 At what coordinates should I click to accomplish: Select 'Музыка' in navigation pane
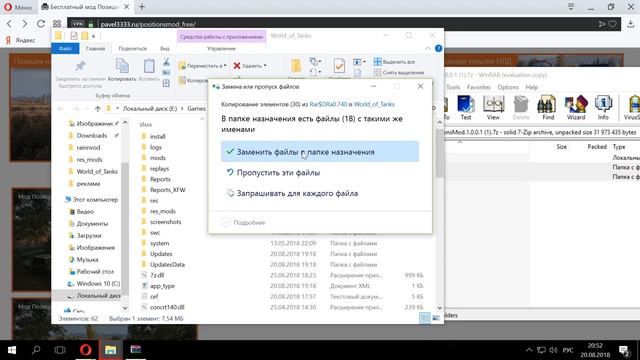click(x=87, y=260)
